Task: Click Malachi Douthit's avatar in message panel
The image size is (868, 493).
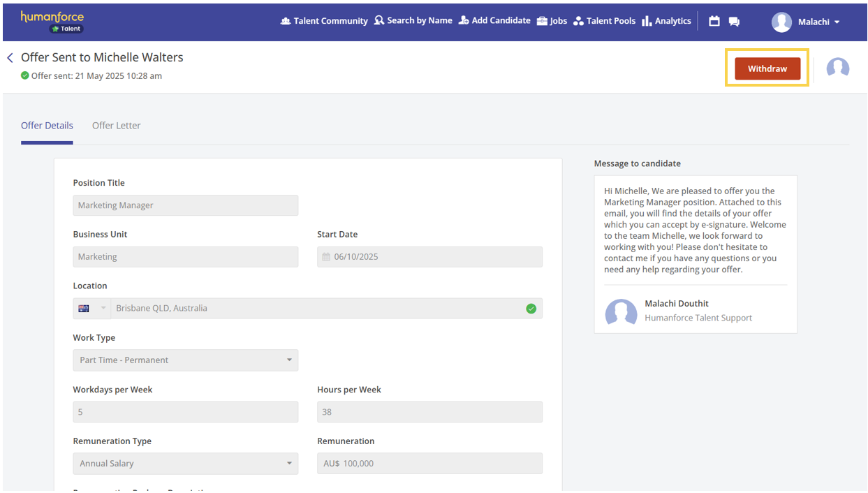Action: point(621,311)
